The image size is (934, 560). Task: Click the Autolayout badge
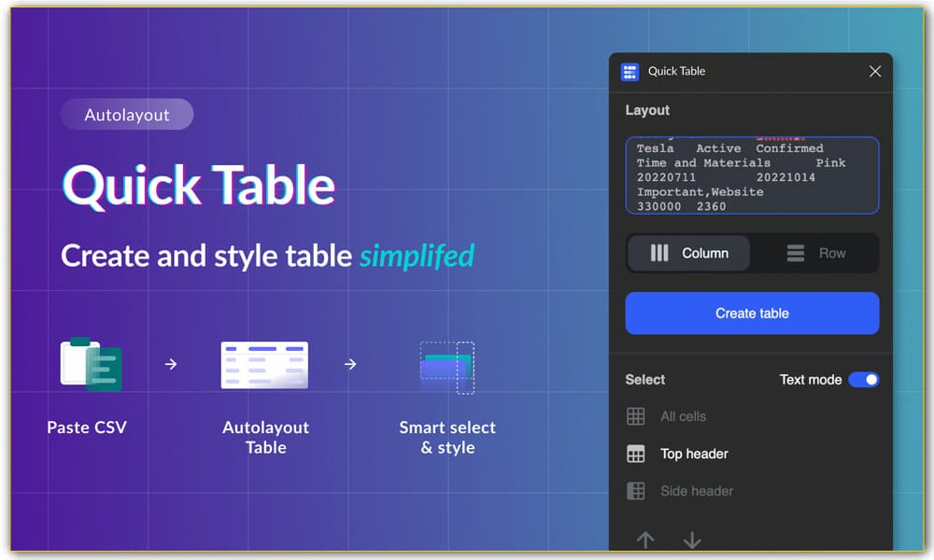127,114
